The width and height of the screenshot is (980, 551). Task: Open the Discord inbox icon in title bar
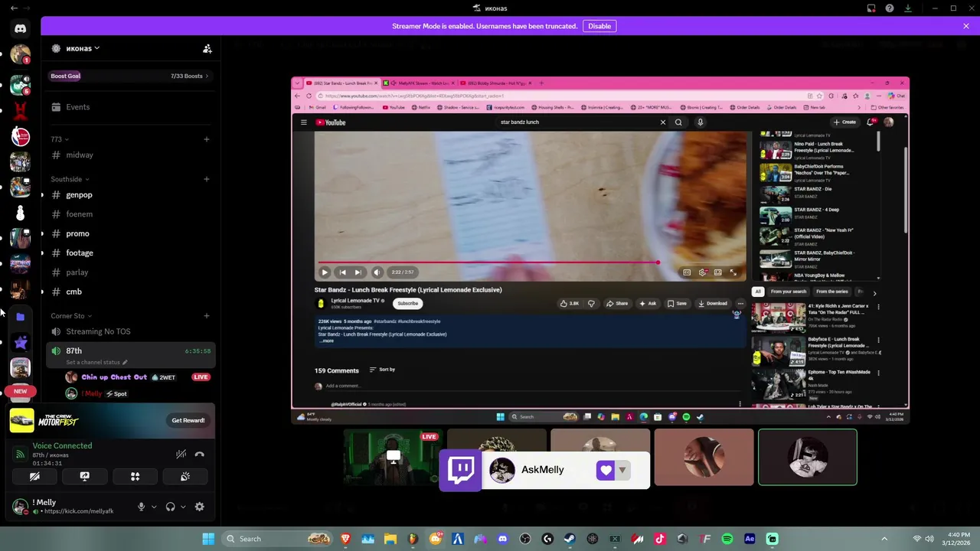point(871,8)
